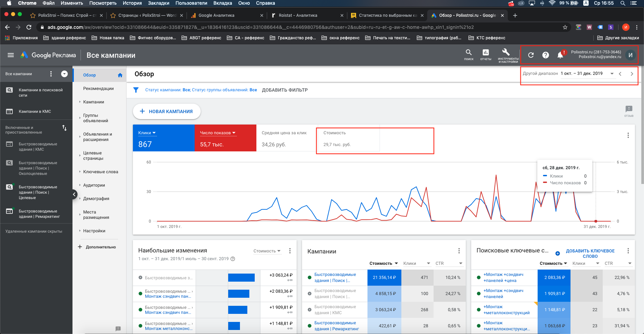Bookmark this page with the star icon
Screen dimensions: 644x334
pos(565,27)
